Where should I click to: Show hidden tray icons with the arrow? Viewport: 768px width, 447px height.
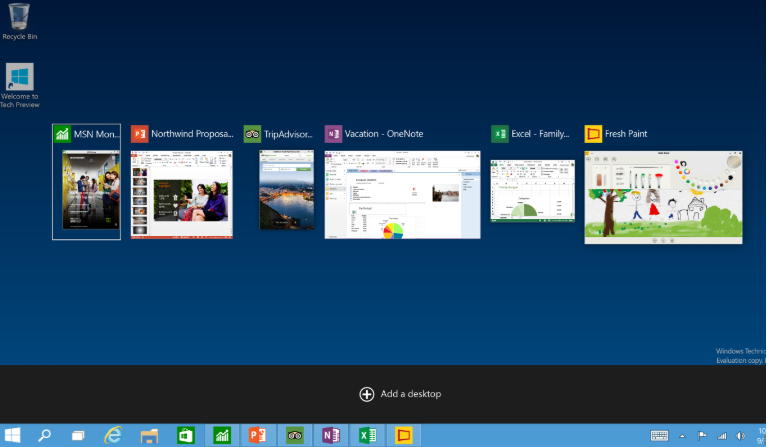tap(683, 436)
